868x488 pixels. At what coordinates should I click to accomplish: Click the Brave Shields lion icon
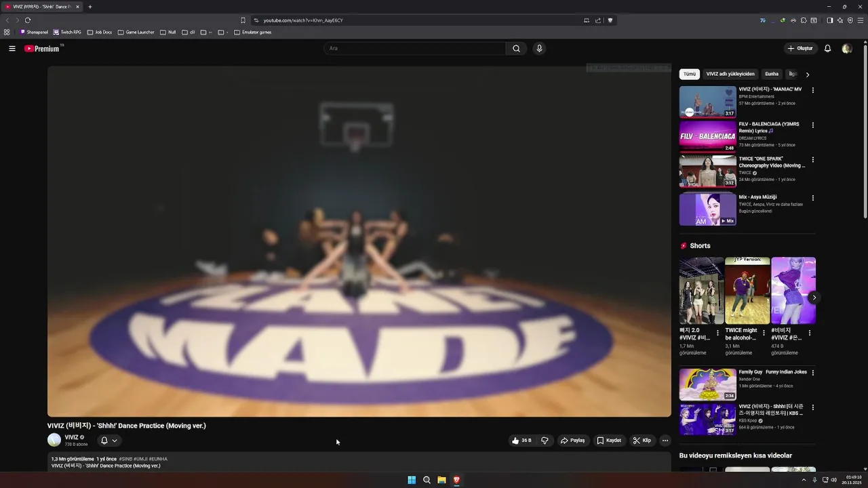(x=610, y=20)
